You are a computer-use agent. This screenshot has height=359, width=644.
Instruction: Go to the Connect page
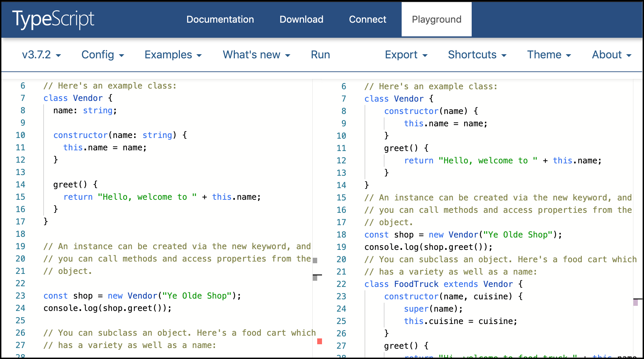[x=367, y=20]
